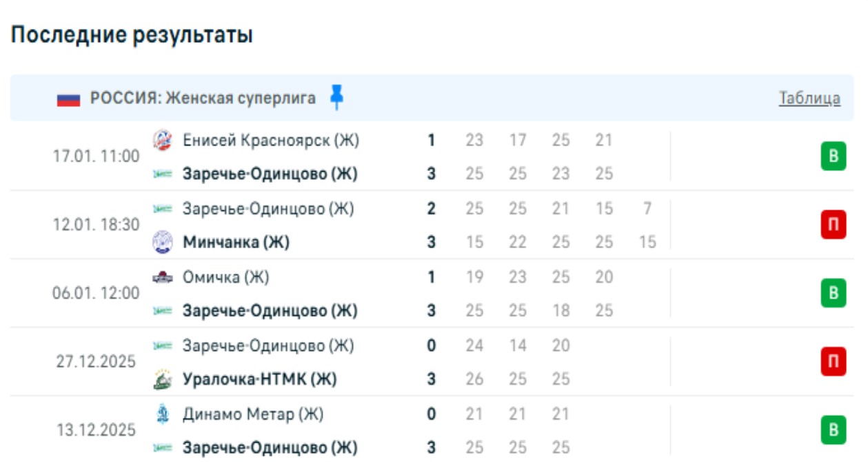Click red П badge for 27.12.2025 match
Image resolution: width=868 pixels, height=462 pixels.
click(833, 362)
